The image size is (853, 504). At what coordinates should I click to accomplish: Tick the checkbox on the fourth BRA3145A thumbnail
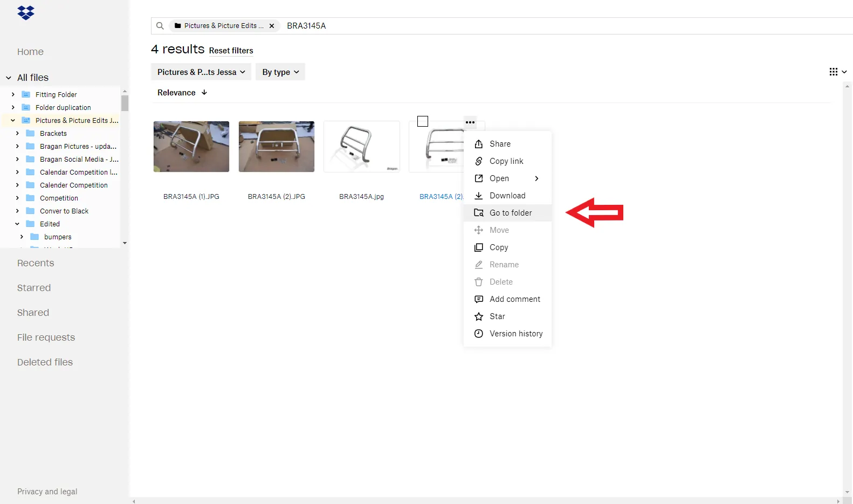[x=423, y=121]
